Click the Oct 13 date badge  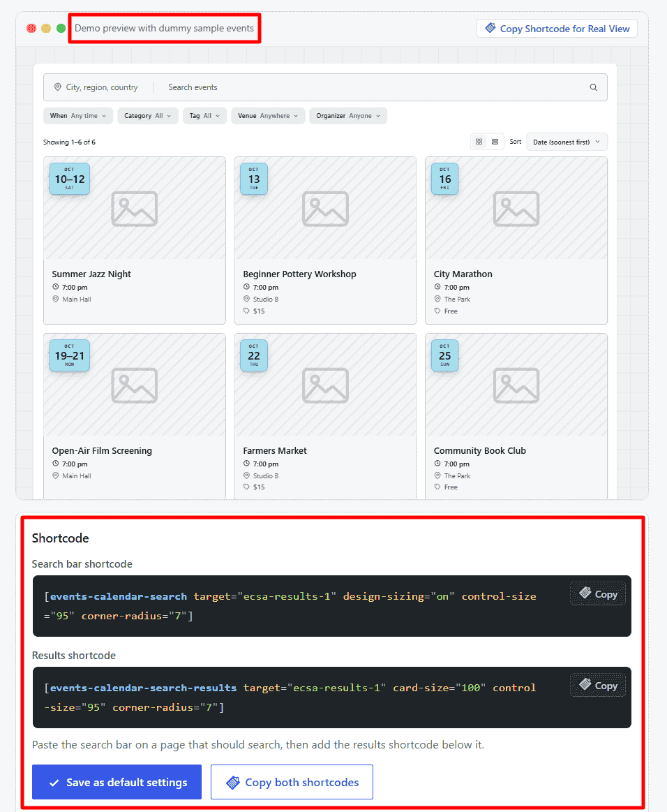point(253,179)
